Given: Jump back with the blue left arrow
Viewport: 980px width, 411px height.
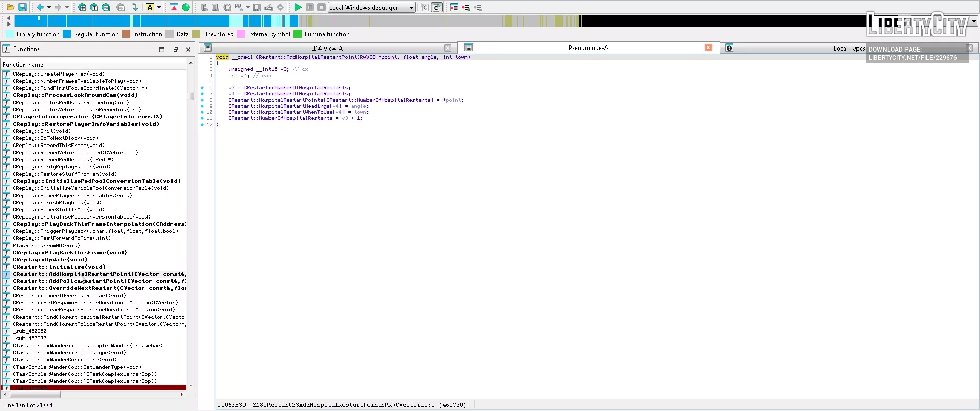Looking at the screenshot, I should (x=40, y=7).
